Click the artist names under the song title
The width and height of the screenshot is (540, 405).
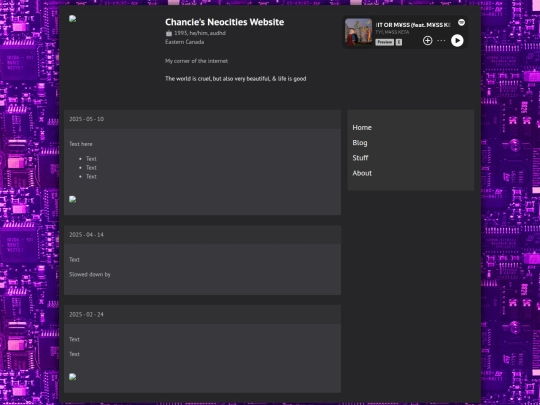(x=392, y=32)
